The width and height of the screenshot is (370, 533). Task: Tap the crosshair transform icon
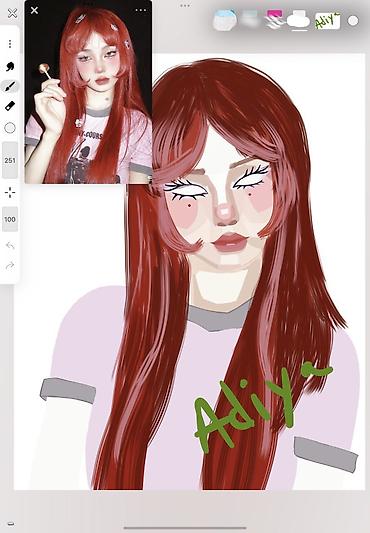[x=10, y=192]
